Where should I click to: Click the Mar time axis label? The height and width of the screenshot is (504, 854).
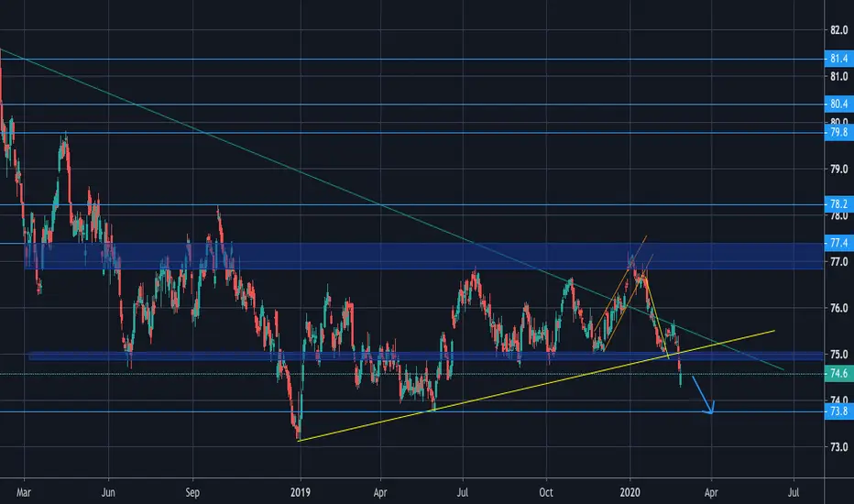[x=24, y=493]
